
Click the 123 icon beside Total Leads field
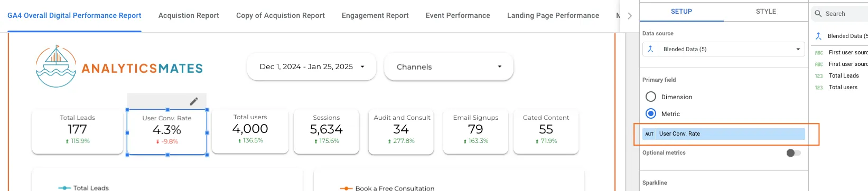(x=819, y=76)
